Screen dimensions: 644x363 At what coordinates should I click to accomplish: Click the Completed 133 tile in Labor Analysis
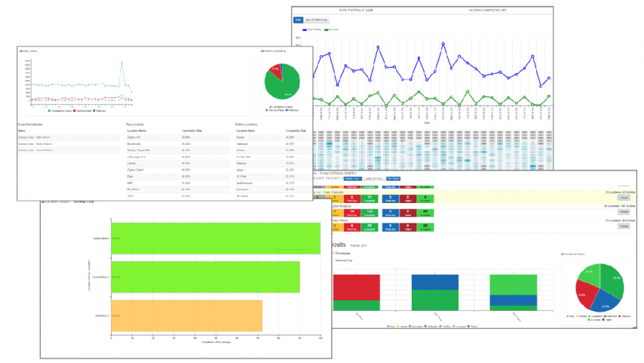[370, 213]
